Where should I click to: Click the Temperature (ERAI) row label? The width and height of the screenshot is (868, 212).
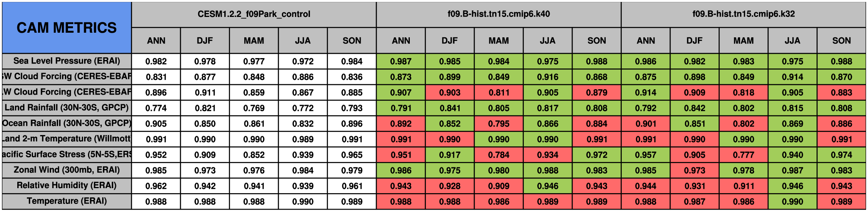tap(66, 201)
